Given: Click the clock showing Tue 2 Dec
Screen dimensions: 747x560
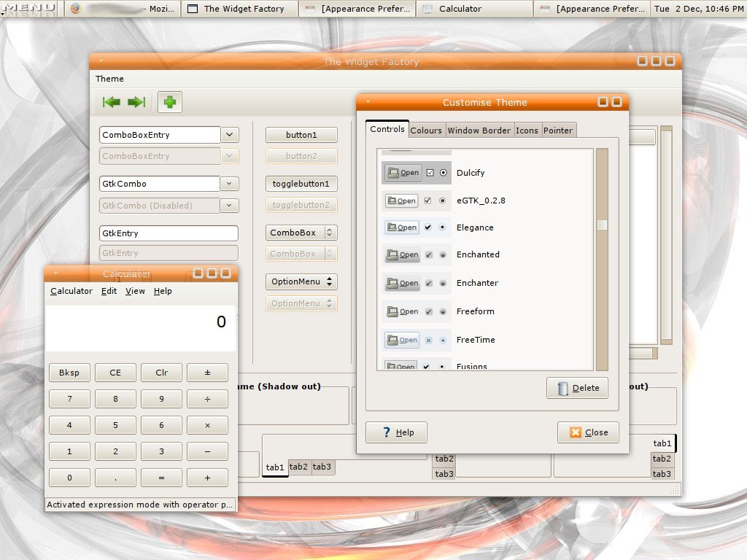Looking at the screenshot, I should pyautogui.click(x=698, y=9).
